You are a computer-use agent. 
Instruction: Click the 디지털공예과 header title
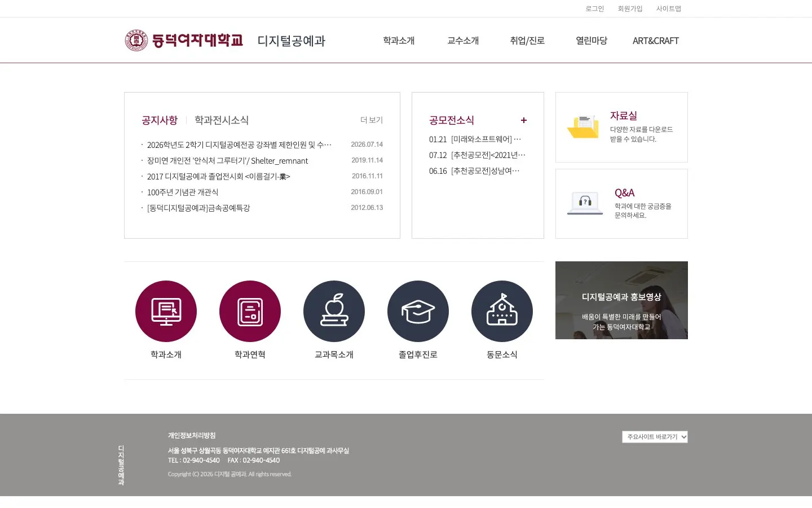(x=292, y=41)
